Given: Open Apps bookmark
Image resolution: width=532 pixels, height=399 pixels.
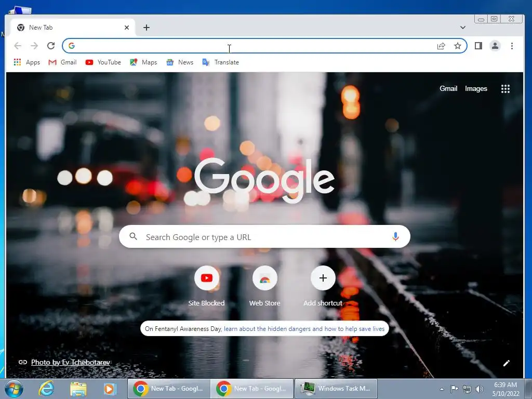Looking at the screenshot, I should [27, 62].
